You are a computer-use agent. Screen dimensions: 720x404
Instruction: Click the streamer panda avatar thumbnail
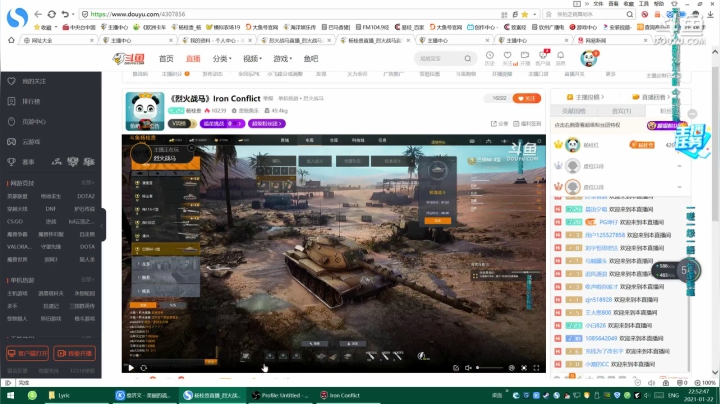145,111
